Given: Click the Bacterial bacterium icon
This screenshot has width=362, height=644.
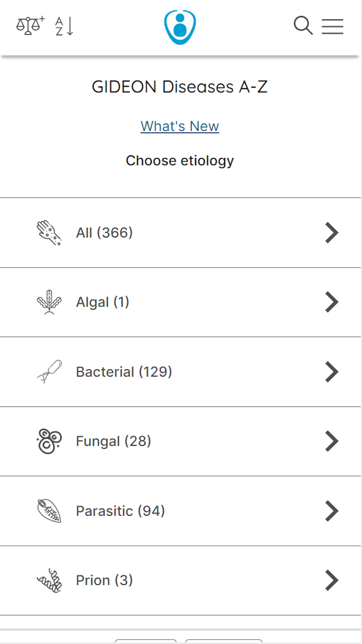Looking at the screenshot, I should click(49, 372).
